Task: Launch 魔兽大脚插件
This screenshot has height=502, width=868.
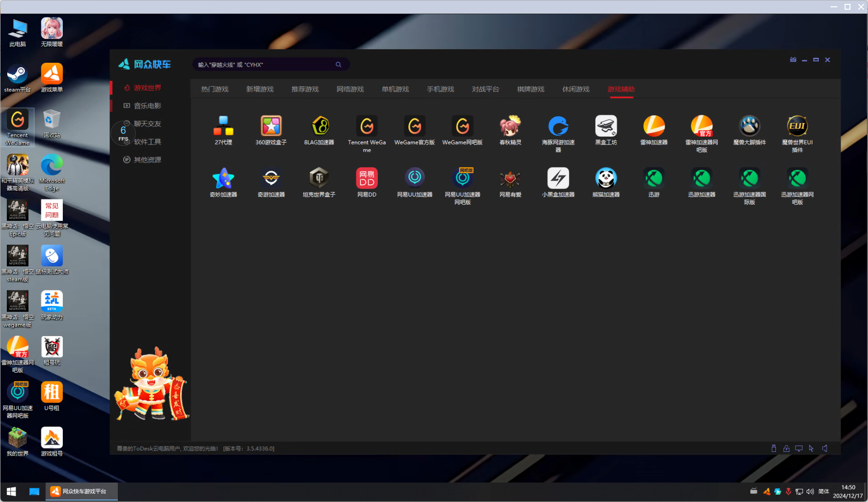Action: (749, 130)
